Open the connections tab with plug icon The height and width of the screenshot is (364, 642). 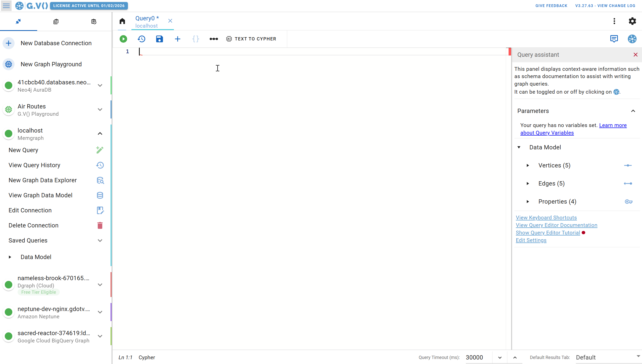click(x=18, y=22)
